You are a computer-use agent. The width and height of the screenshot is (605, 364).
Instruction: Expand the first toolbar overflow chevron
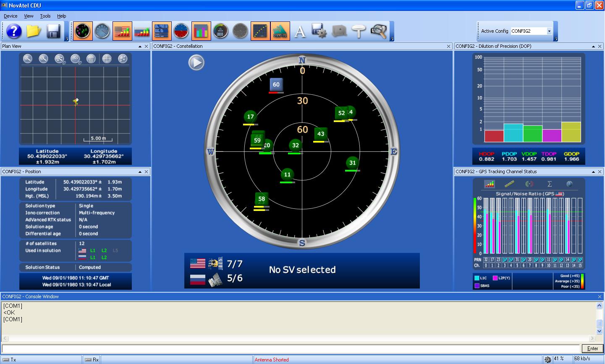click(67, 39)
